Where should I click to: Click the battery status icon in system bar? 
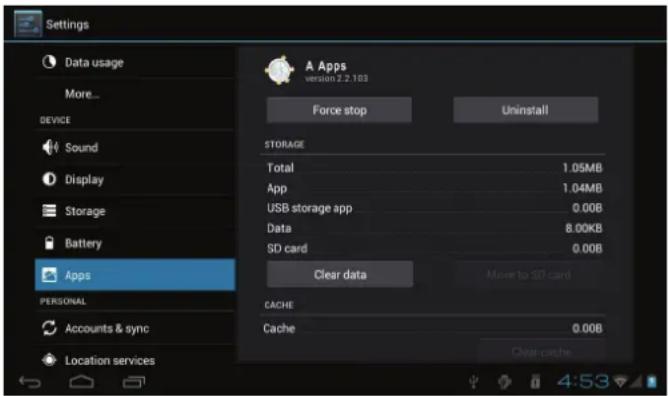[x=652, y=382]
